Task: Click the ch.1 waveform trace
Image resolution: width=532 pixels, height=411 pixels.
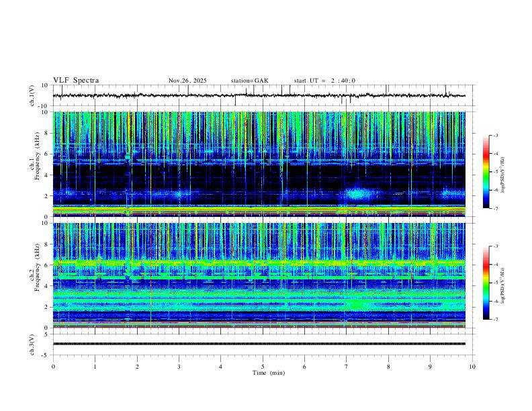Action: click(x=259, y=95)
